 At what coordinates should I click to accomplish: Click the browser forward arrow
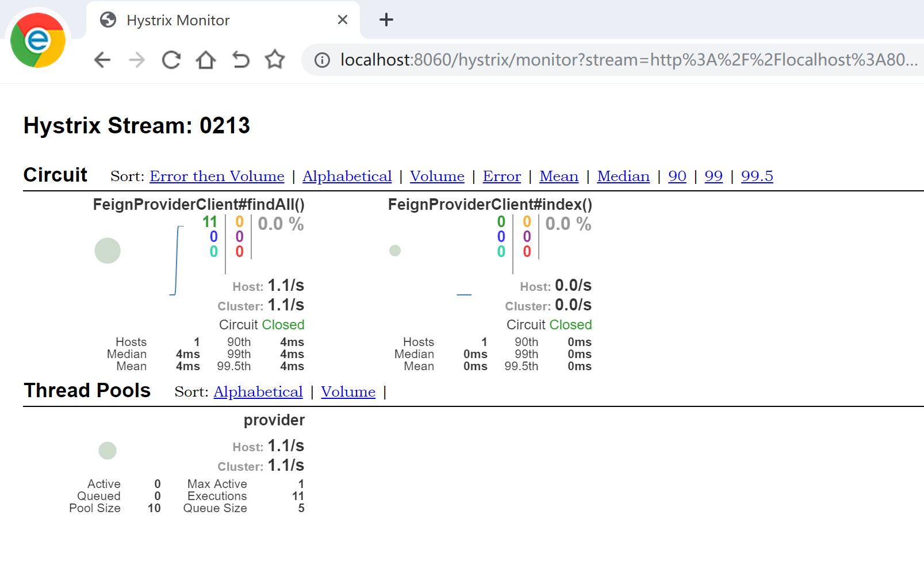(x=137, y=60)
